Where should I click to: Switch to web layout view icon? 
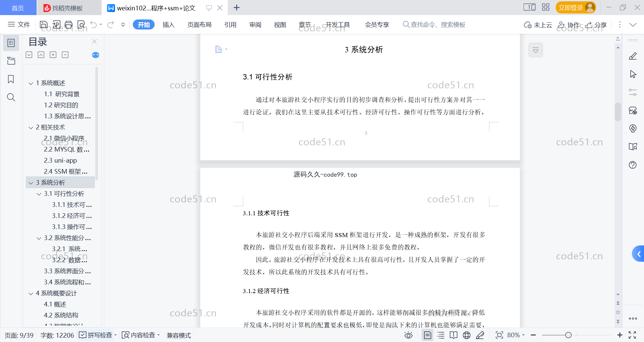pyautogui.click(x=467, y=335)
